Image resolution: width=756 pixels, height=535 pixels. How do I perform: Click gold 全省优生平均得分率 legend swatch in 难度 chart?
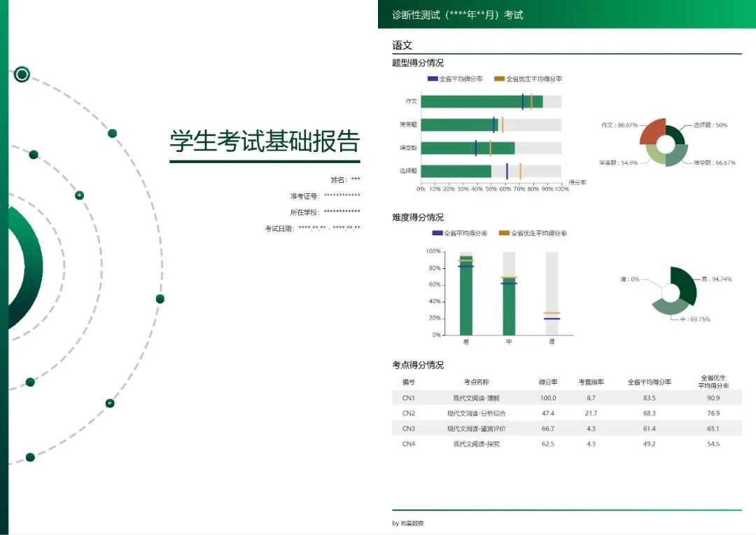pyautogui.click(x=504, y=233)
